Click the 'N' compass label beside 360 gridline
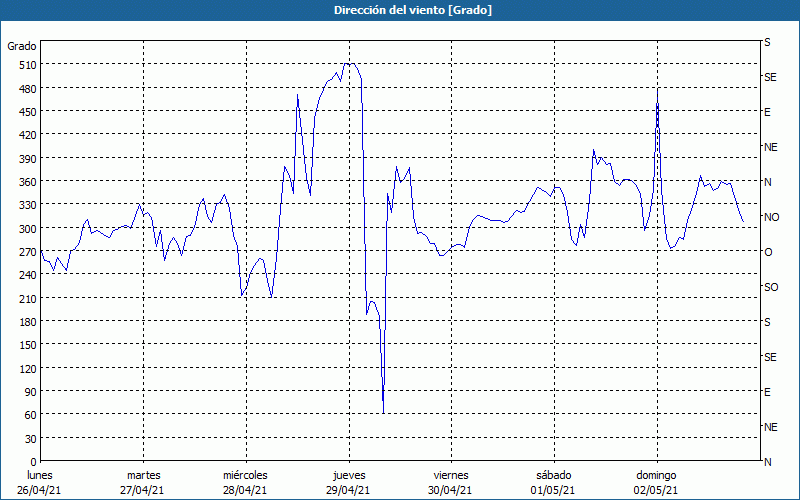This screenshot has height=500, width=800. [x=767, y=182]
